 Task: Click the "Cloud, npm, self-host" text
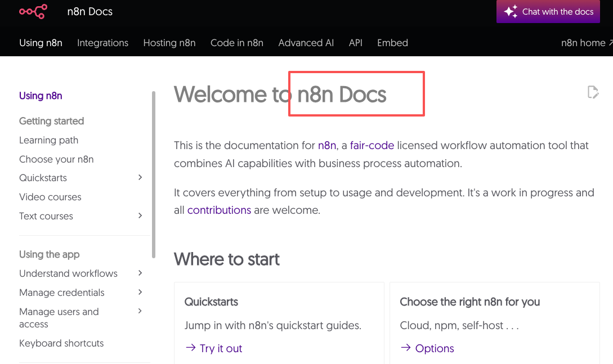(x=451, y=325)
